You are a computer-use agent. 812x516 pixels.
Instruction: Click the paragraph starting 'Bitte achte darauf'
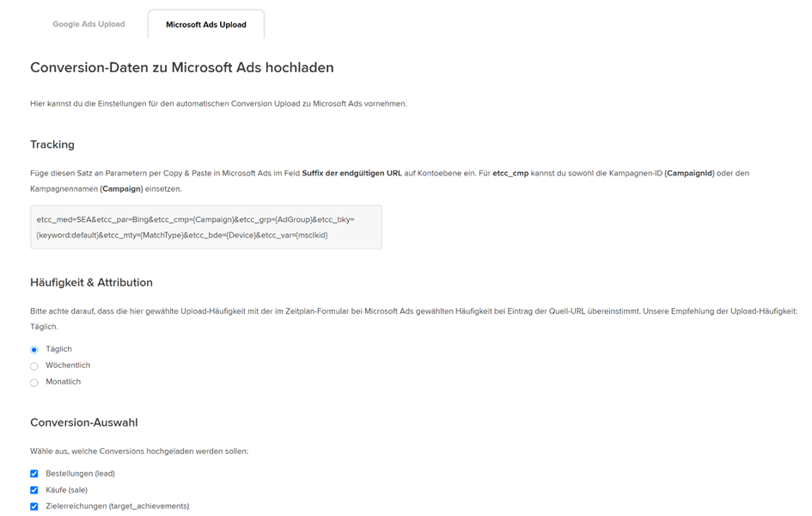(x=414, y=318)
